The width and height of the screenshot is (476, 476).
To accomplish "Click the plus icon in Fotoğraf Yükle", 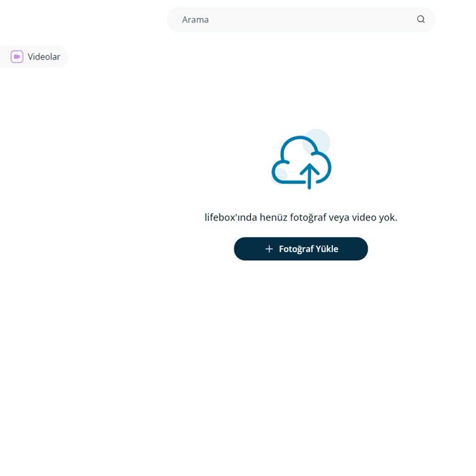I will pyautogui.click(x=269, y=249).
